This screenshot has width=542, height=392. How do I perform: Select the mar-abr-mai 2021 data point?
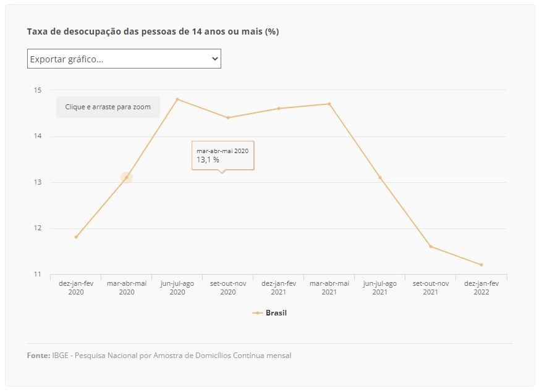tap(329, 104)
